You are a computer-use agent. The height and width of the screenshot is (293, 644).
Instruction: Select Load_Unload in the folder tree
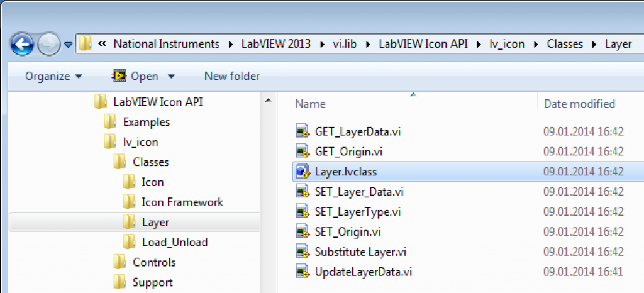175,242
